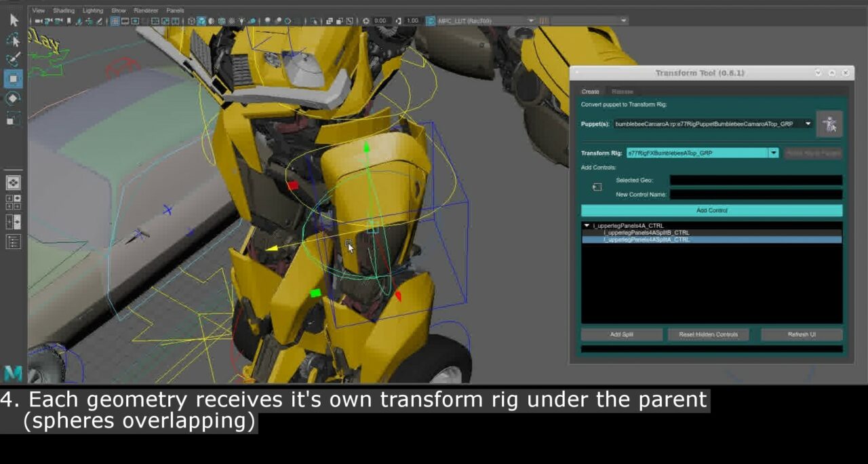Image resolution: width=868 pixels, height=464 pixels.
Task: Select l_upperlegPanels4A_CTRL in the list
Action: click(628, 226)
